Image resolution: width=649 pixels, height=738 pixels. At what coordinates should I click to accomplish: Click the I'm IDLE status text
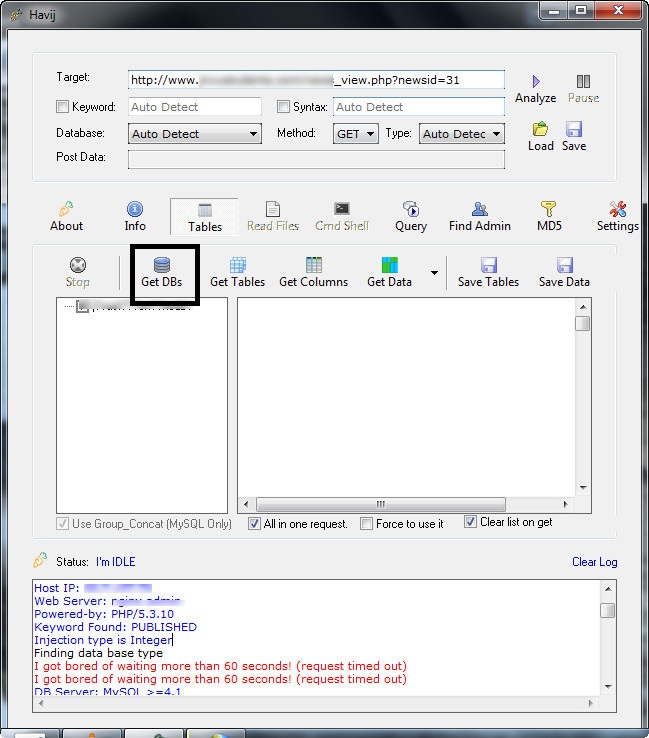116,562
